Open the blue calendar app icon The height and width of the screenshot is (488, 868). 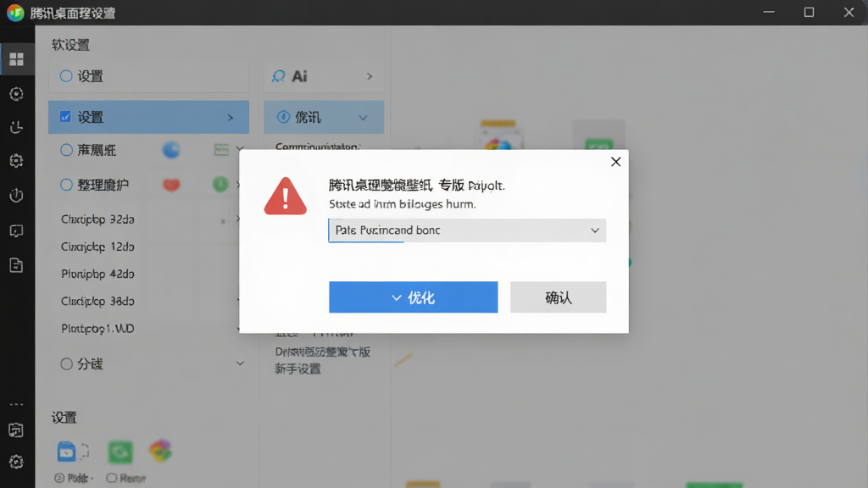(66, 452)
